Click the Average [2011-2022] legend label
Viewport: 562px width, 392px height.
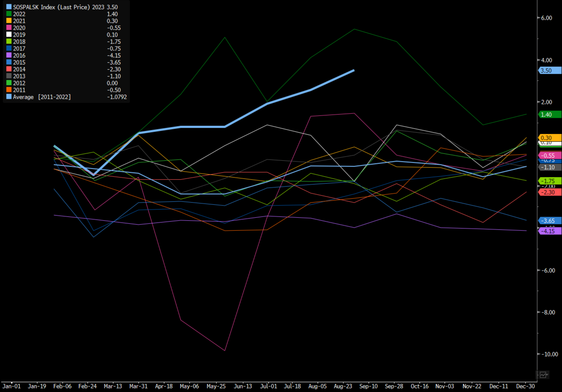click(x=42, y=97)
